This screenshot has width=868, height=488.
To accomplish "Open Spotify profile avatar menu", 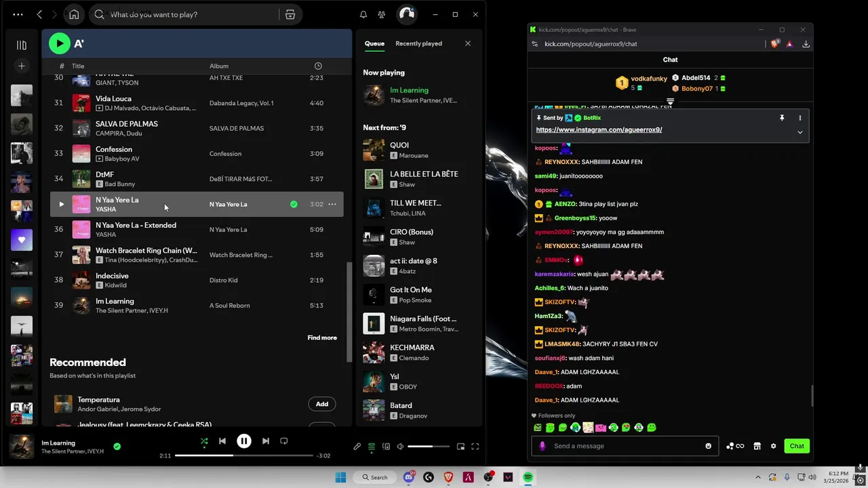I will click(x=406, y=14).
